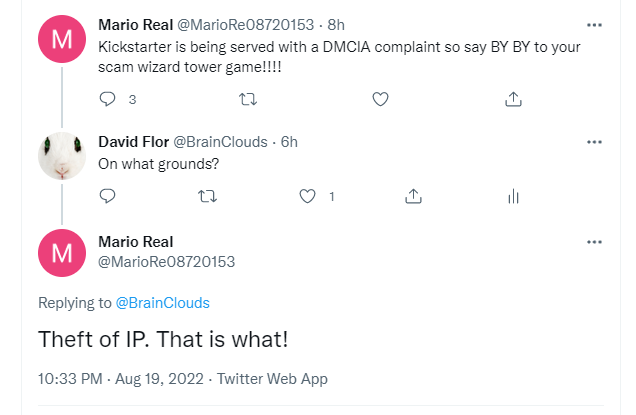Reply to David Flor's tweet
The height and width of the screenshot is (415, 636).
point(109,197)
